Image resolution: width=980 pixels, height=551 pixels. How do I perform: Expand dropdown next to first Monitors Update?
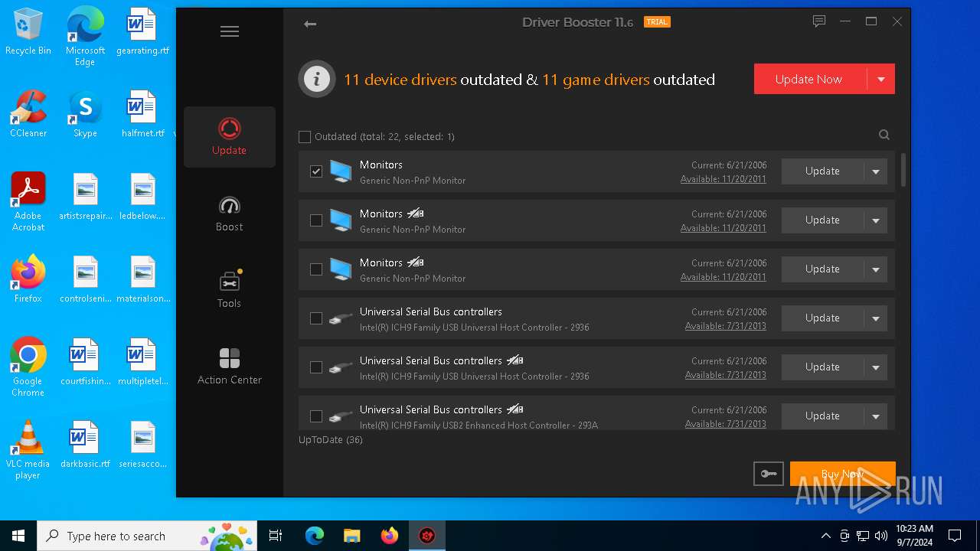click(x=876, y=171)
